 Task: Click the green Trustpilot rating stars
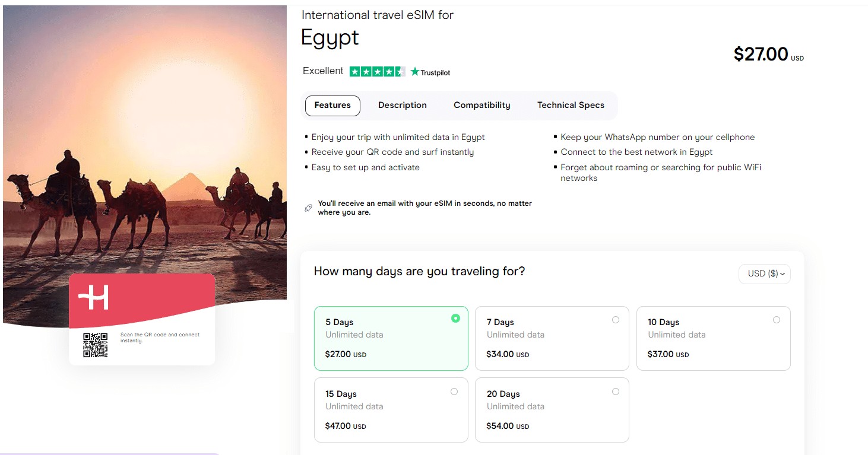(377, 71)
